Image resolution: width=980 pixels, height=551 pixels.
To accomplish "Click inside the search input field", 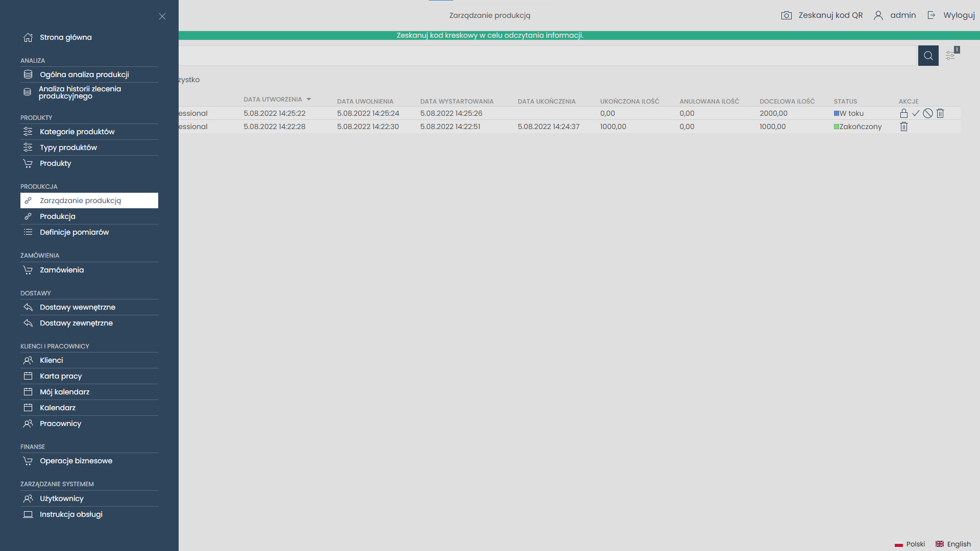I will pos(510,55).
